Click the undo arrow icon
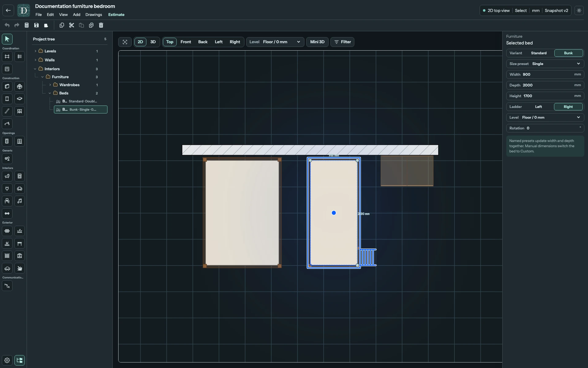 (7, 25)
